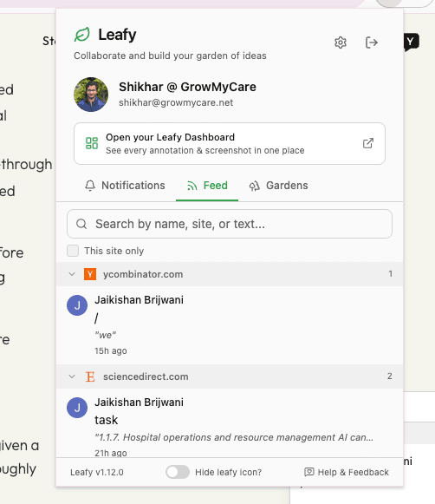
Task: Focus the search by name field
Action: 230,224
